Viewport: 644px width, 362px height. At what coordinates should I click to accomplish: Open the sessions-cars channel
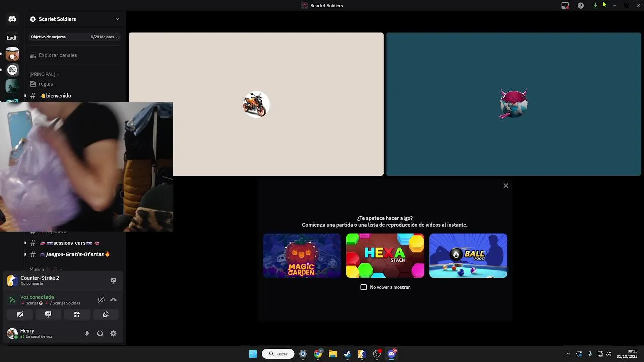coord(69,243)
